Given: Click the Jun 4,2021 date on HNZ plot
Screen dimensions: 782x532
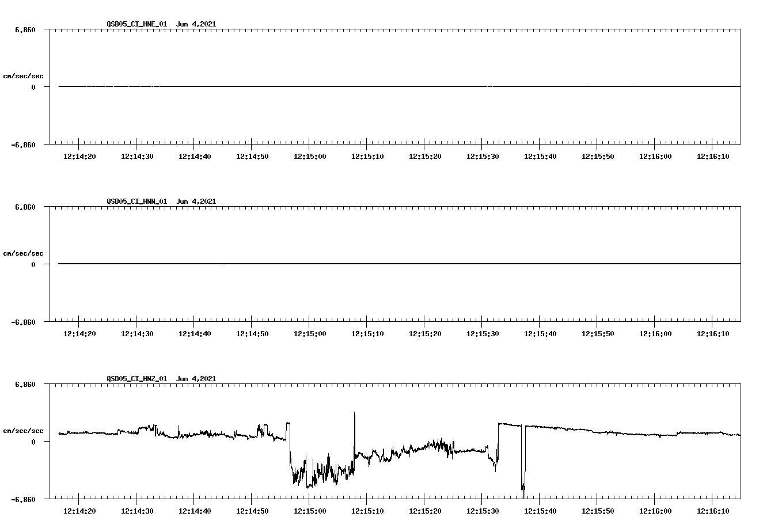Looking at the screenshot, I should pos(196,379).
